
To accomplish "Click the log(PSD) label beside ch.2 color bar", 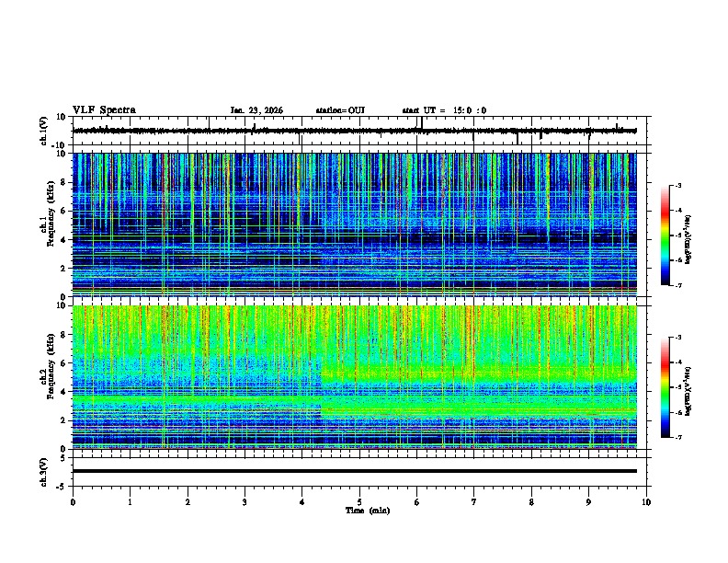I will coord(688,391).
